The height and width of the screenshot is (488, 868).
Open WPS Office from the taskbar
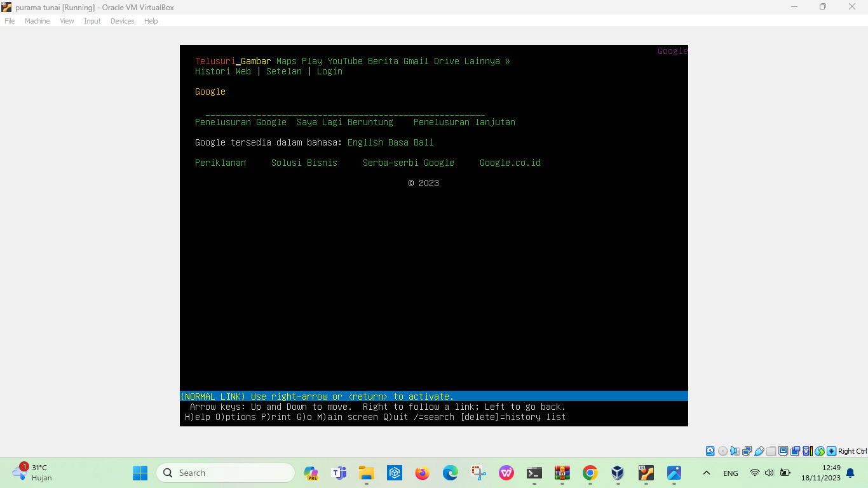506,473
